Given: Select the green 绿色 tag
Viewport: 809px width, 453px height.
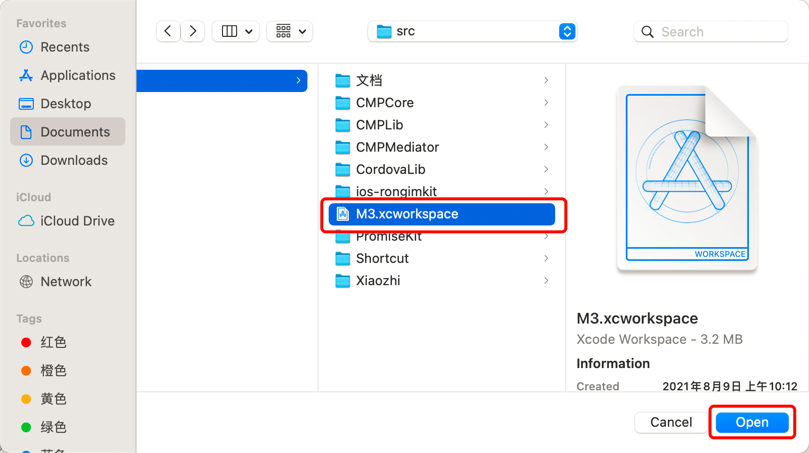Looking at the screenshot, I should tap(68, 427).
